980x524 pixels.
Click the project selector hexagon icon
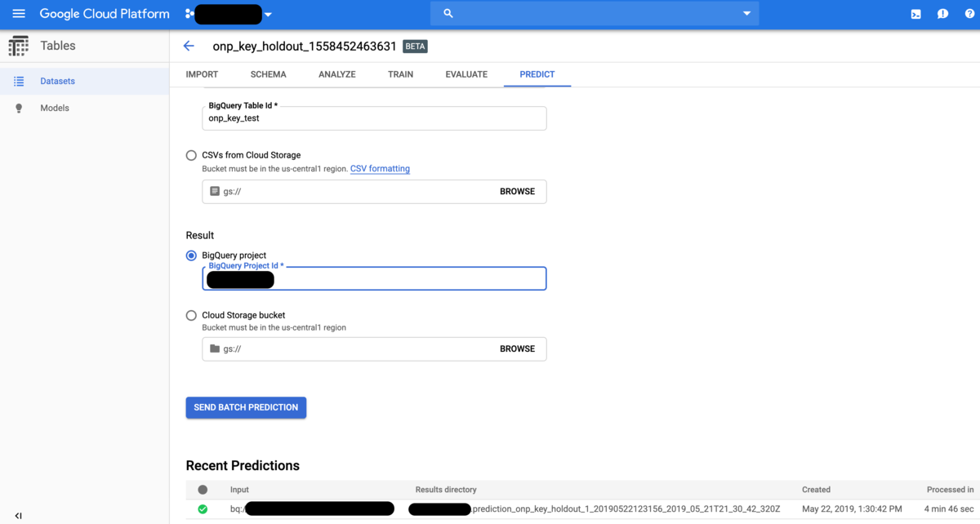189,14
